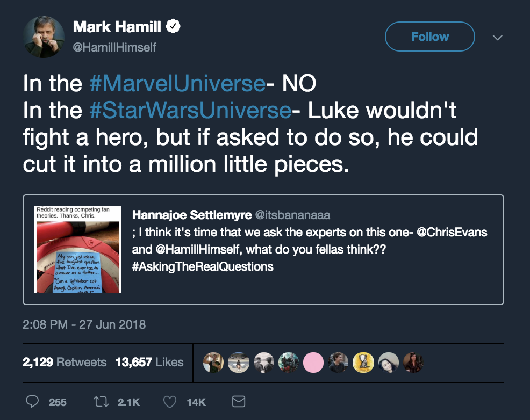Open the quoted tweet's image thumbnail
Image resolution: width=530 pixels, height=420 pixels.
click(x=78, y=249)
